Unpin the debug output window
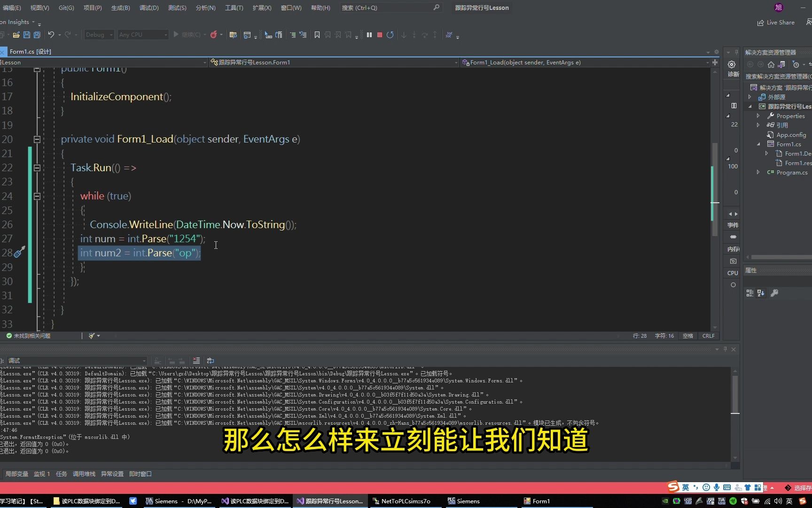Image resolution: width=812 pixels, height=508 pixels. [725, 349]
